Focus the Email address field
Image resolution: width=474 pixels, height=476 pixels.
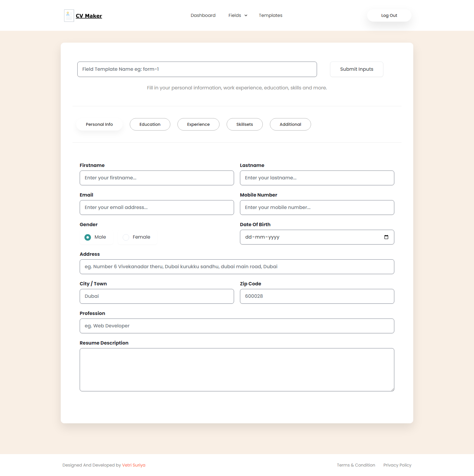tap(157, 208)
